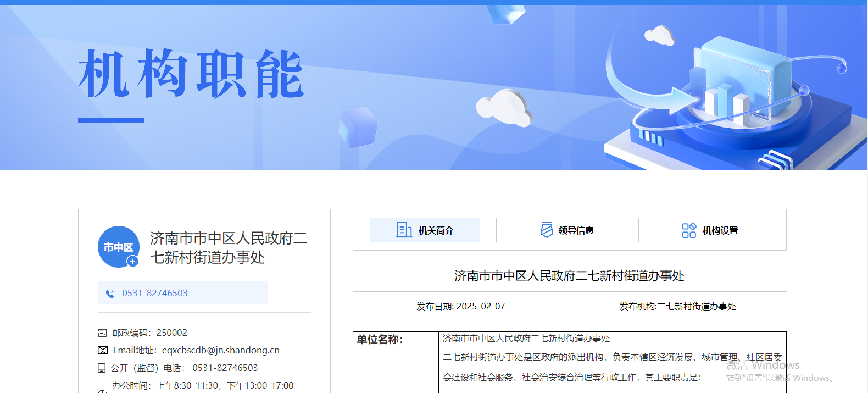Viewport: 868px width, 393px height.
Task: Click the round 市中区 logo
Action: point(118,247)
